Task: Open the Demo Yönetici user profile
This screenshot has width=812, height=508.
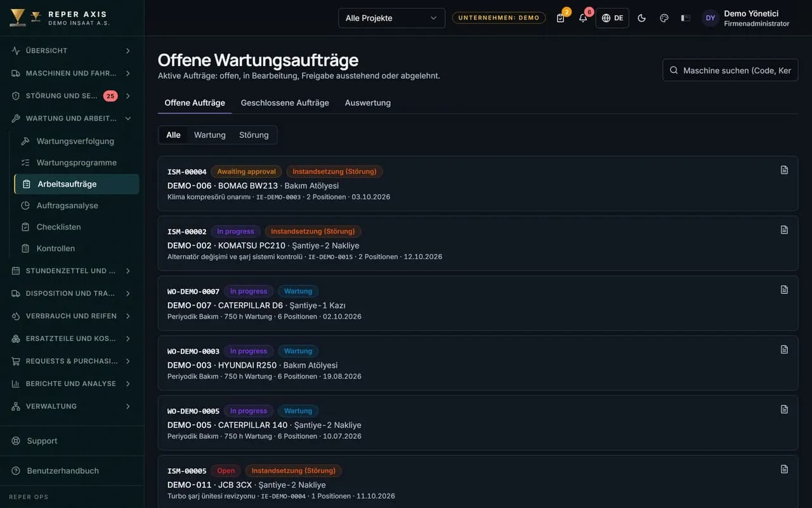Action: (747, 18)
